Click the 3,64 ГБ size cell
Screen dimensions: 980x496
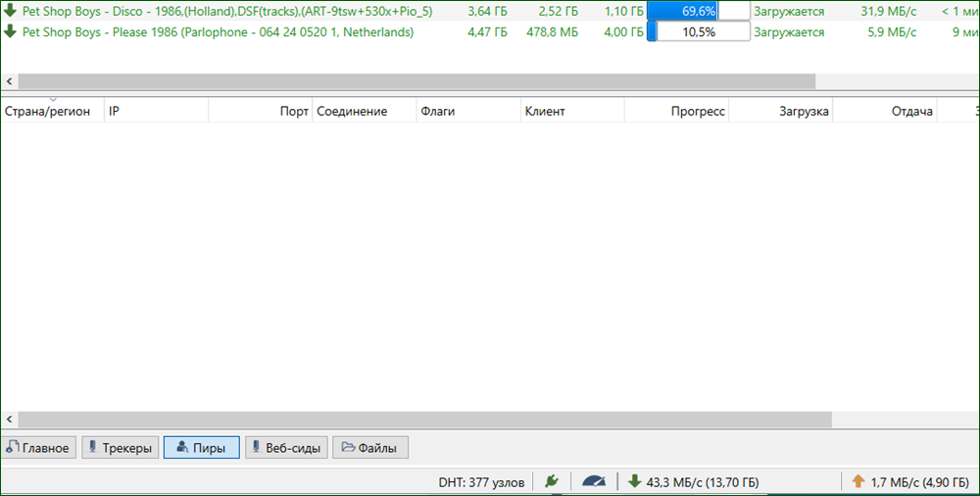(x=487, y=11)
